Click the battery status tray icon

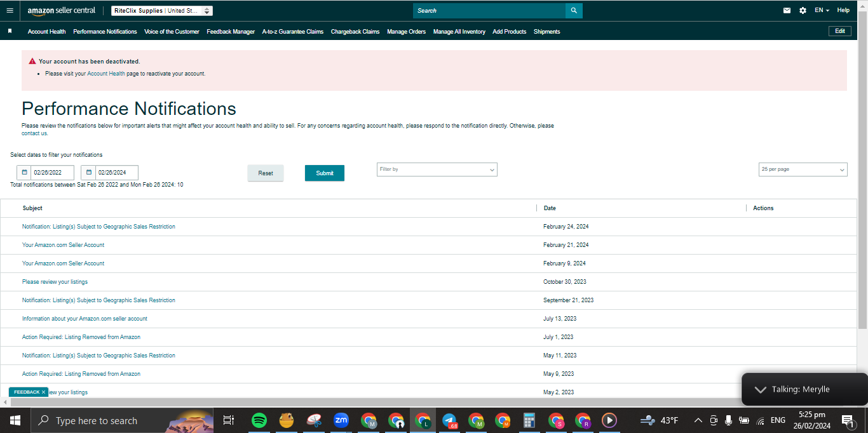pos(744,420)
